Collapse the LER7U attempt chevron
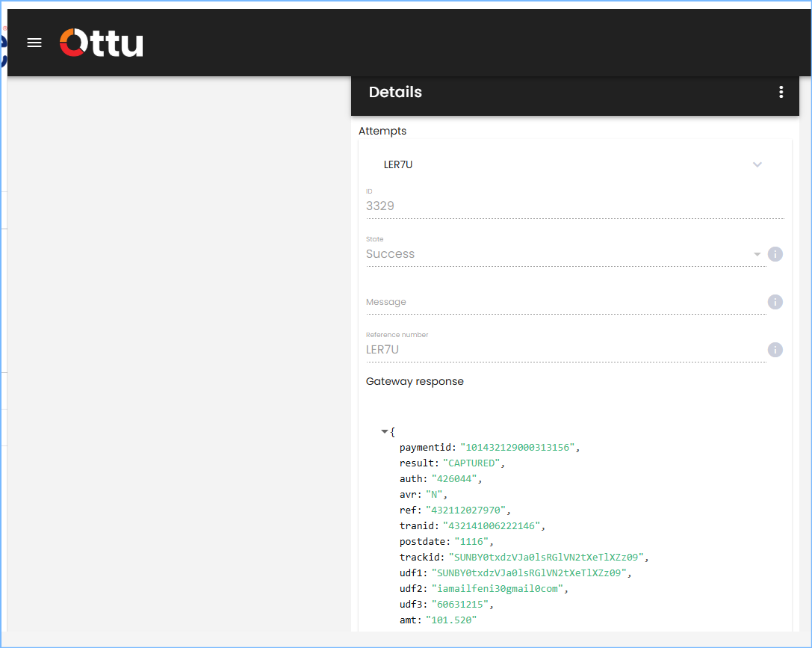Screen dimensions: 812x648 point(757,164)
